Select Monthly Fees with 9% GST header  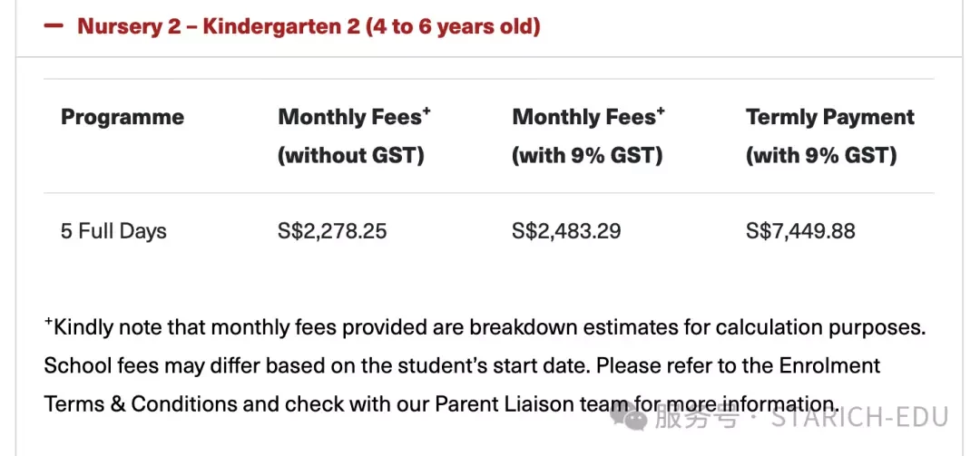589,136
